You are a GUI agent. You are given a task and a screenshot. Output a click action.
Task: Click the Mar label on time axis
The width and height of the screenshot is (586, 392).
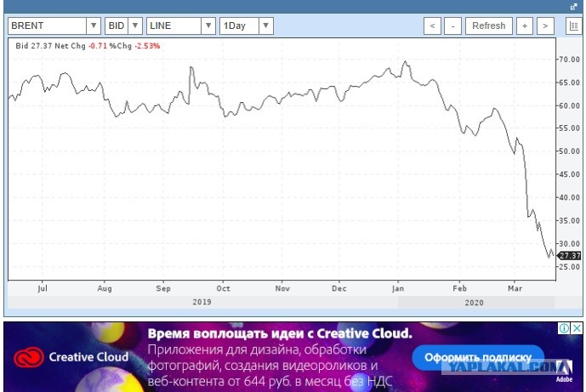[x=515, y=288]
